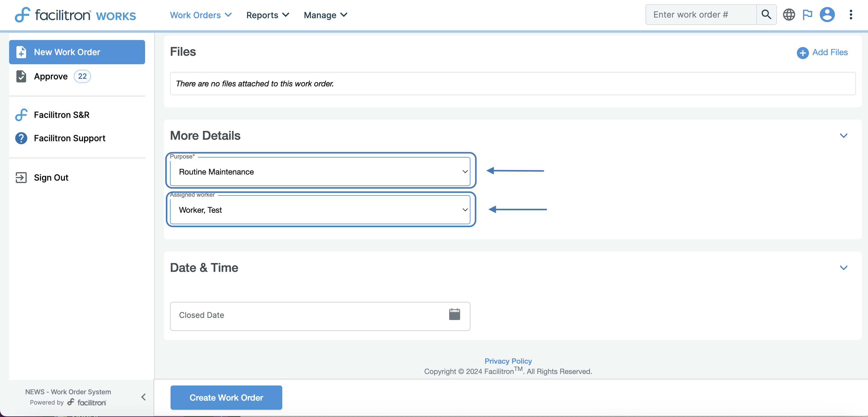Click the search magnifier icon
Image resolution: width=868 pixels, height=417 pixels.
click(x=766, y=15)
